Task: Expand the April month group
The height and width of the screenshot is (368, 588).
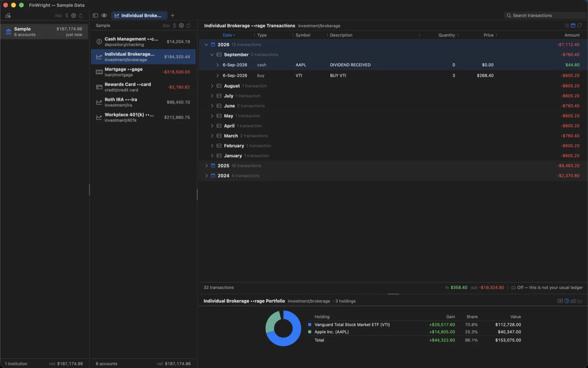Action: (x=212, y=126)
